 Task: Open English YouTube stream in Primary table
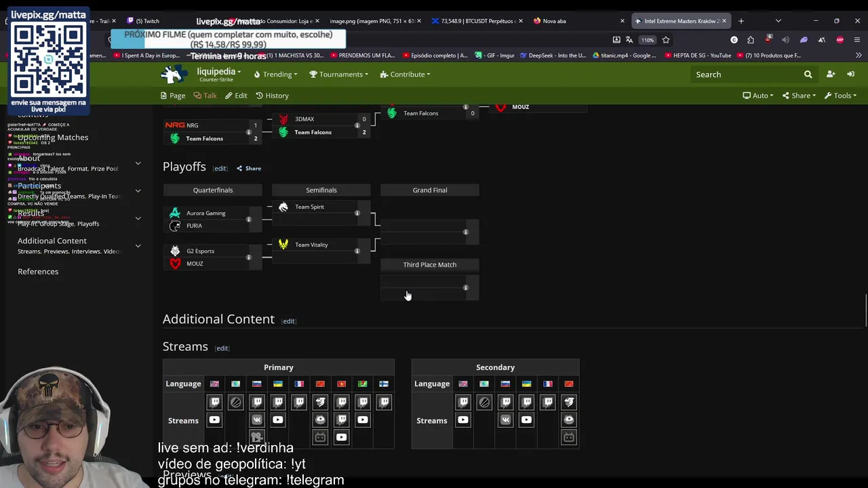(214, 420)
